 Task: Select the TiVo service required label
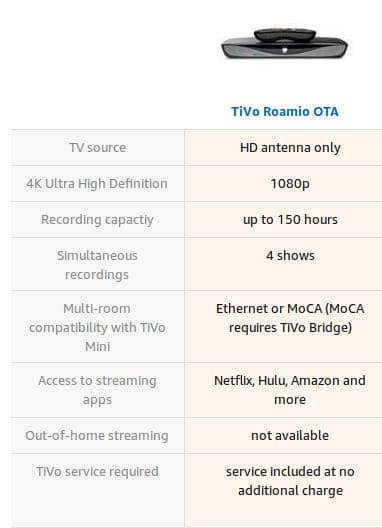pos(97,471)
